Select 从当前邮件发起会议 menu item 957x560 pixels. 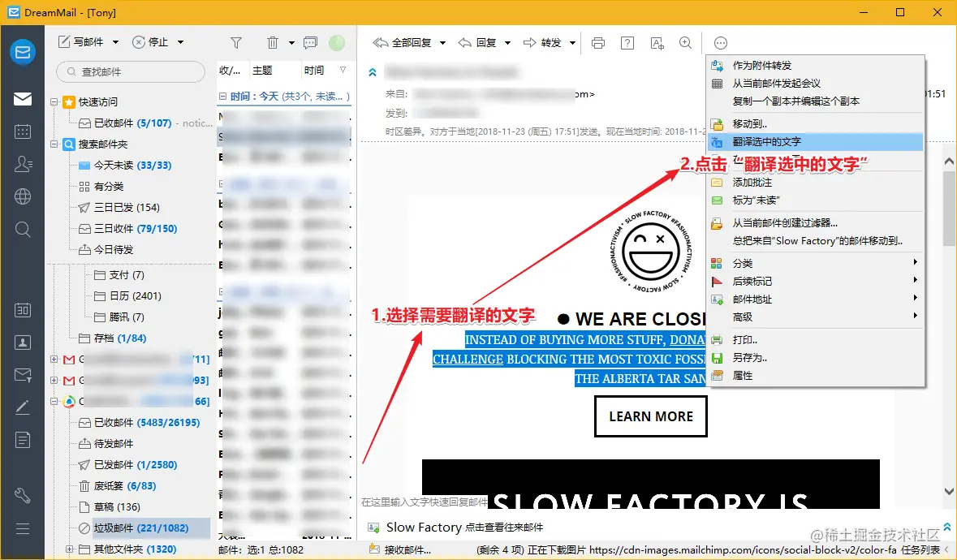click(816, 83)
